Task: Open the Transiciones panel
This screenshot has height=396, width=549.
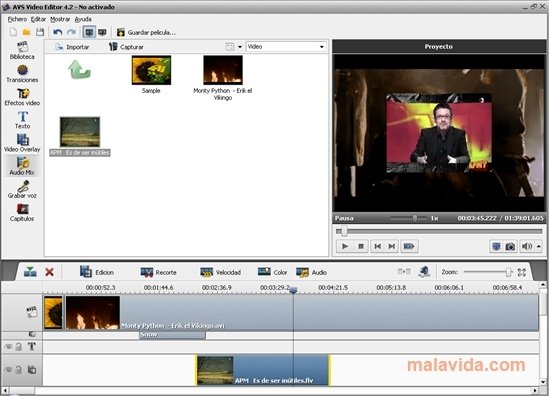Action: point(22,74)
